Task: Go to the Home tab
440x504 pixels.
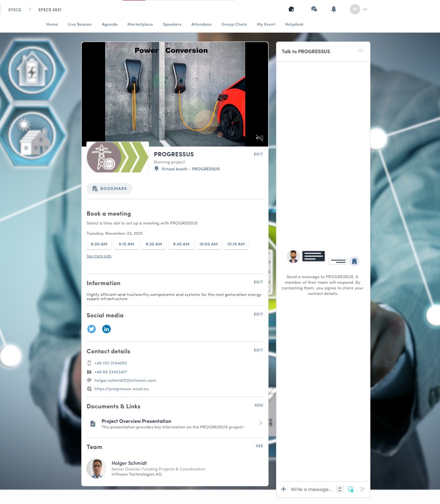Action: 52,24
